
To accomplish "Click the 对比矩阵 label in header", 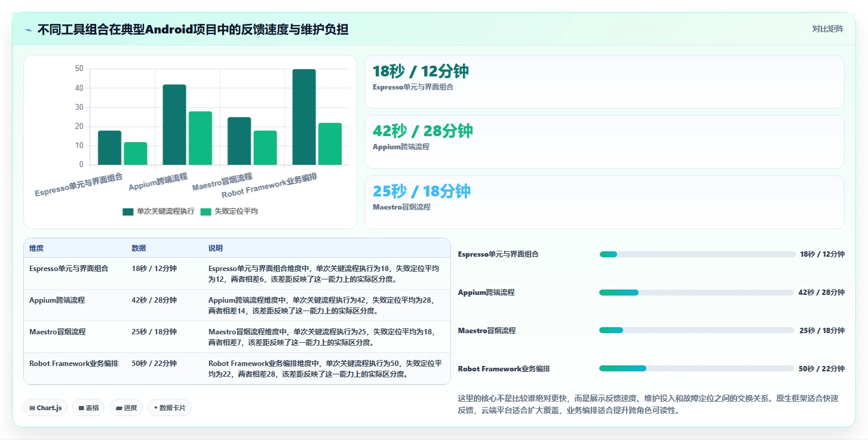I will click(x=827, y=29).
